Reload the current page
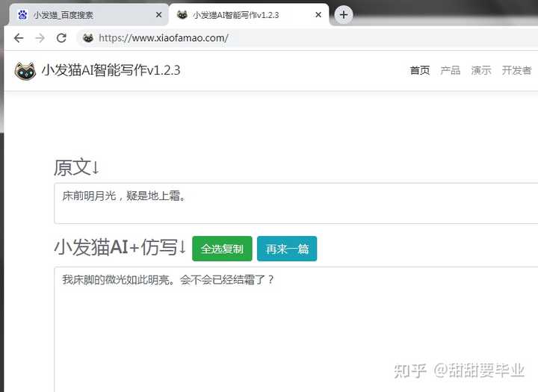Viewport: 538px width, 392px height. [61, 38]
